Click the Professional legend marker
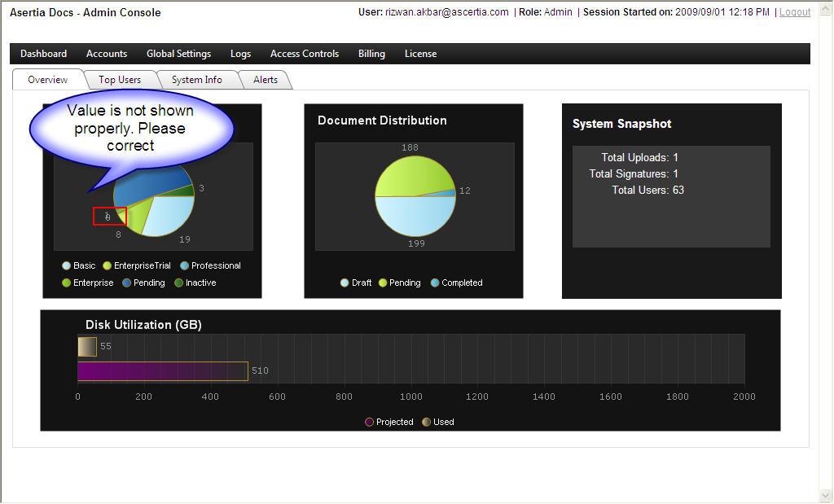This screenshot has height=504, width=834. (x=185, y=265)
